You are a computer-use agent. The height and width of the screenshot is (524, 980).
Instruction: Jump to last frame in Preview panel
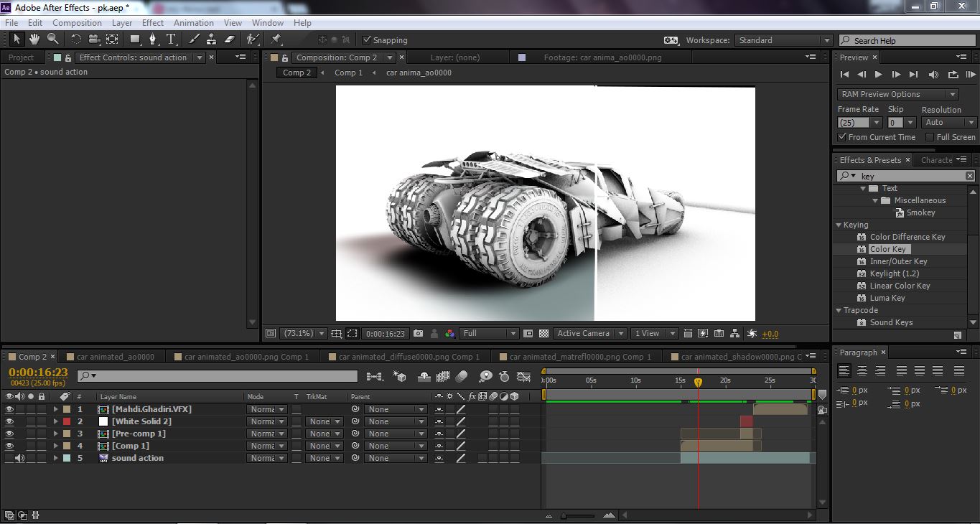913,74
